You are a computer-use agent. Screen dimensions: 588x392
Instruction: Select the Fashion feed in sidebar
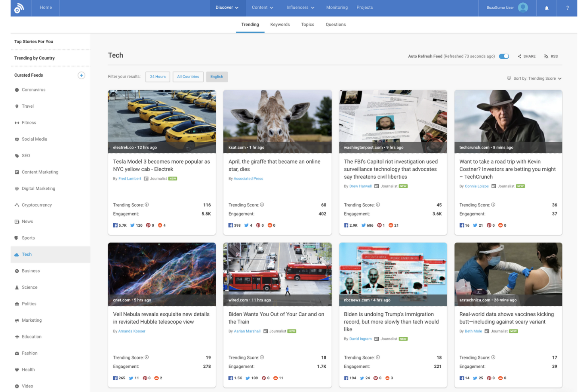(x=50, y=353)
